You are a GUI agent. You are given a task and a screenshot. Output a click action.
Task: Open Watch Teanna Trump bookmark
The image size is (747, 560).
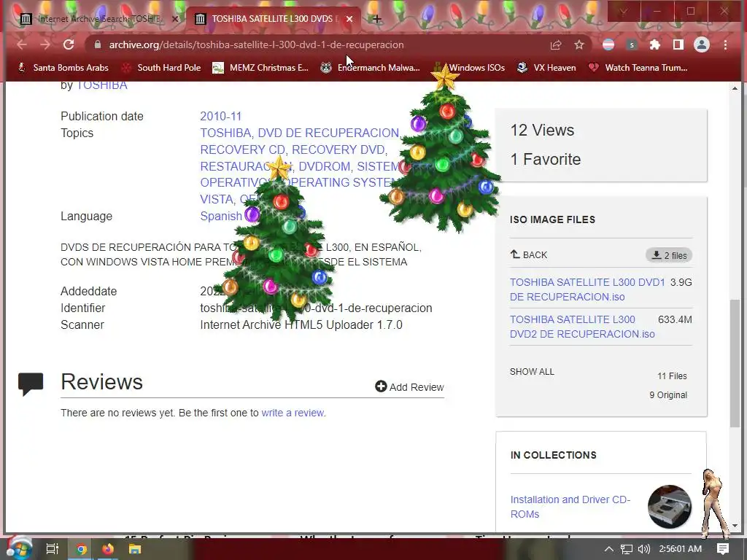point(638,68)
